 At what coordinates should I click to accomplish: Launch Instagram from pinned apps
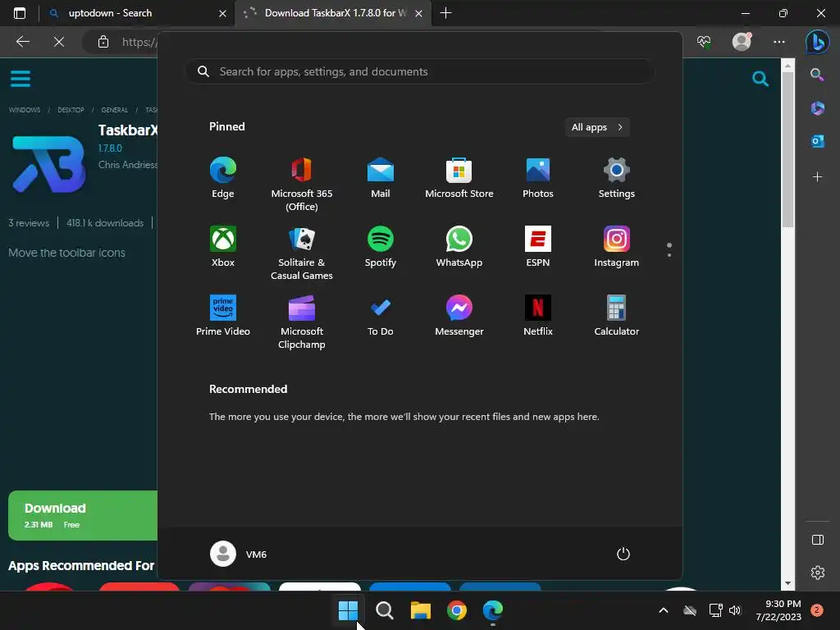click(617, 247)
